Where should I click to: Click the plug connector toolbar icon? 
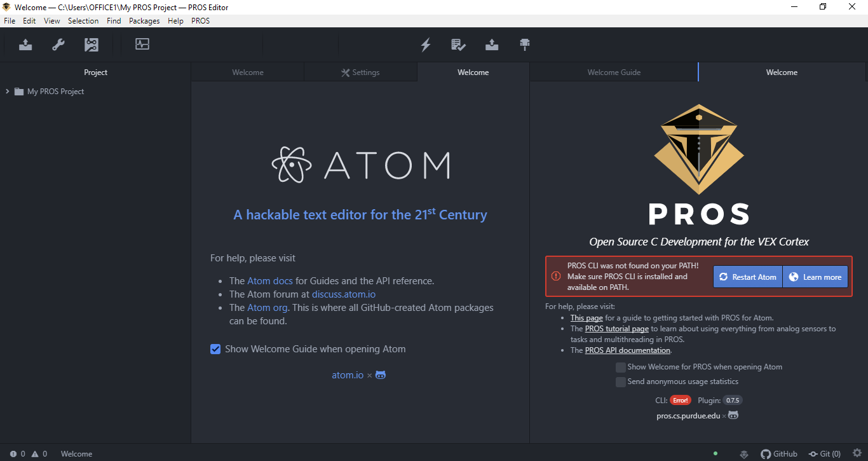click(x=525, y=45)
